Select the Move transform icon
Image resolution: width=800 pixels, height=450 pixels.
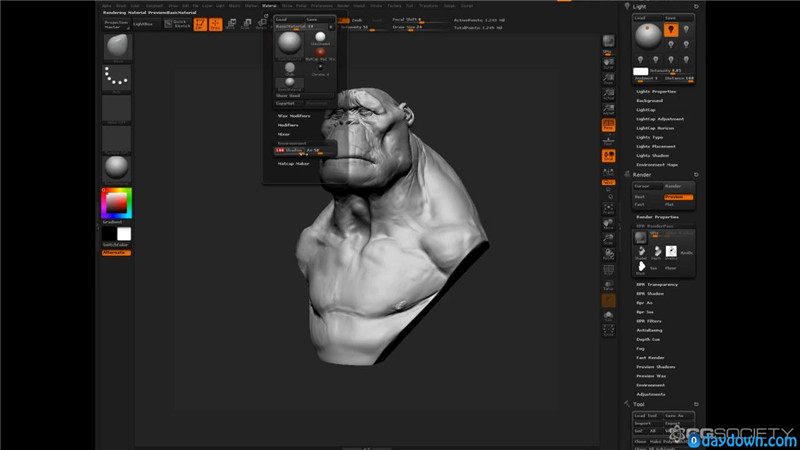pyautogui.click(x=231, y=23)
